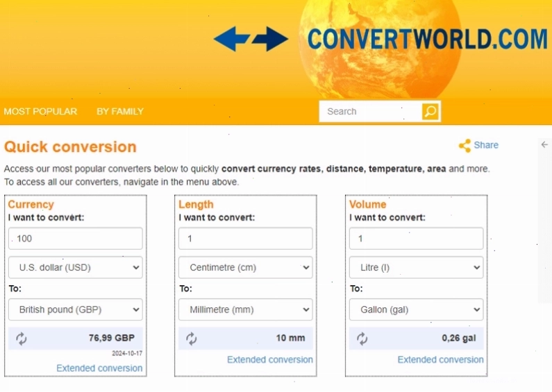Image resolution: width=552 pixels, height=392 pixels.
Task: Click the 10 mm result
Action: coord(290,338)
